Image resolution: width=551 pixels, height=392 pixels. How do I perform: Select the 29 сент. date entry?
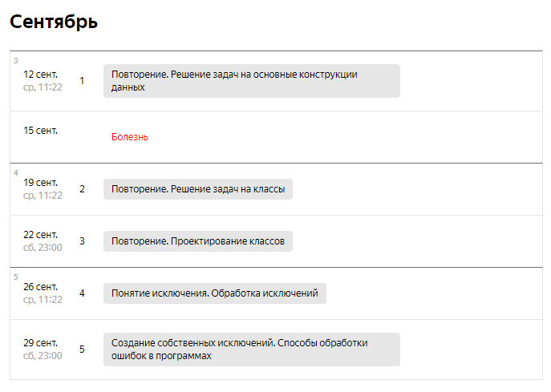43,350
